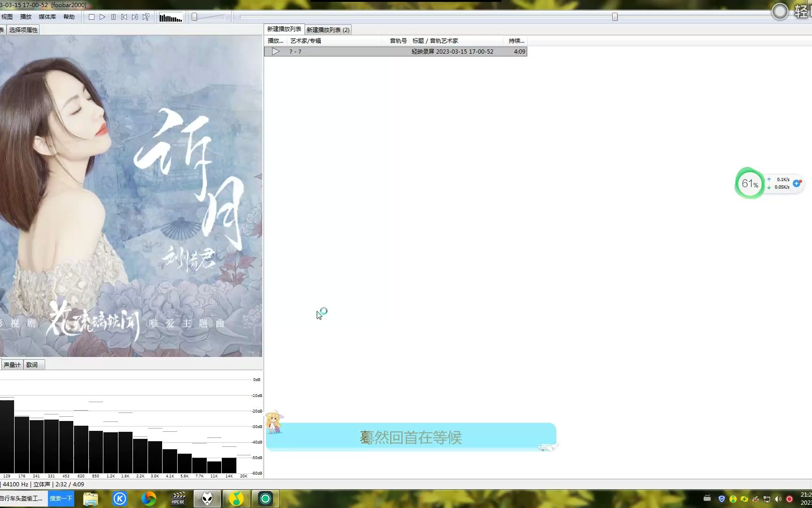Switch to the 选择项属性 tab
Image resolution: width=812 pixels, height=508 pixels.
coord(23,30)
